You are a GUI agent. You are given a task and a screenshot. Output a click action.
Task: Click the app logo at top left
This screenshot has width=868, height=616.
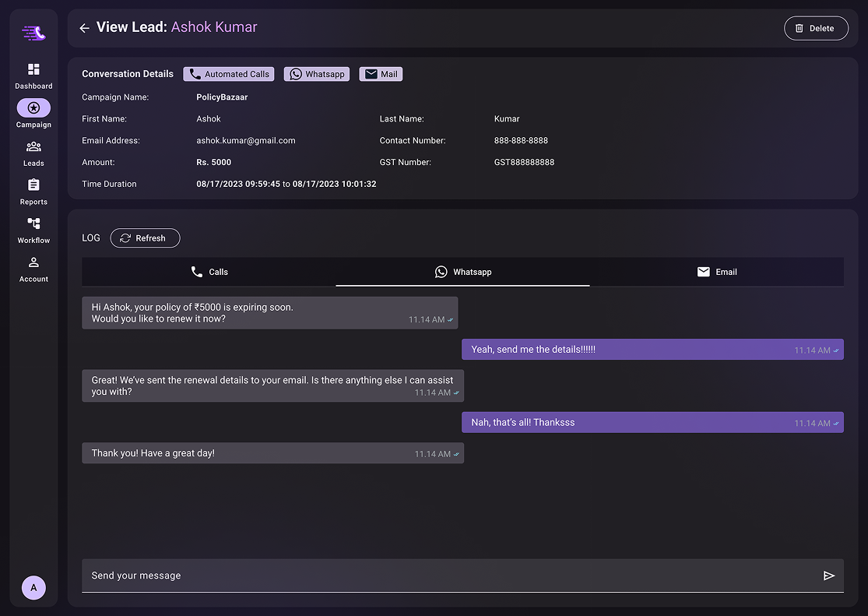click(33, 33)
